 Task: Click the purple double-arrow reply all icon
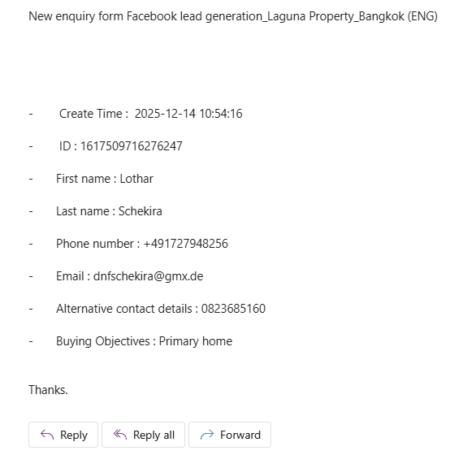click(x=120, y=435)
